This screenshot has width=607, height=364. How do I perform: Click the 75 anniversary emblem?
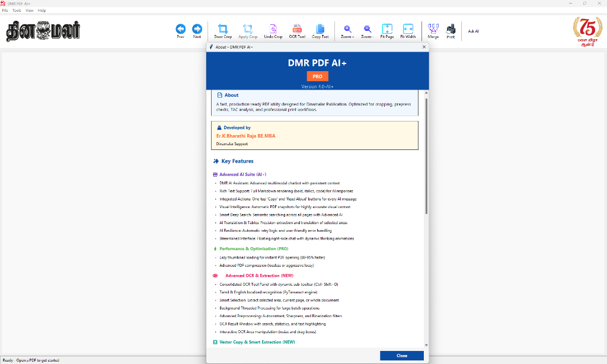tap(587, 32)
